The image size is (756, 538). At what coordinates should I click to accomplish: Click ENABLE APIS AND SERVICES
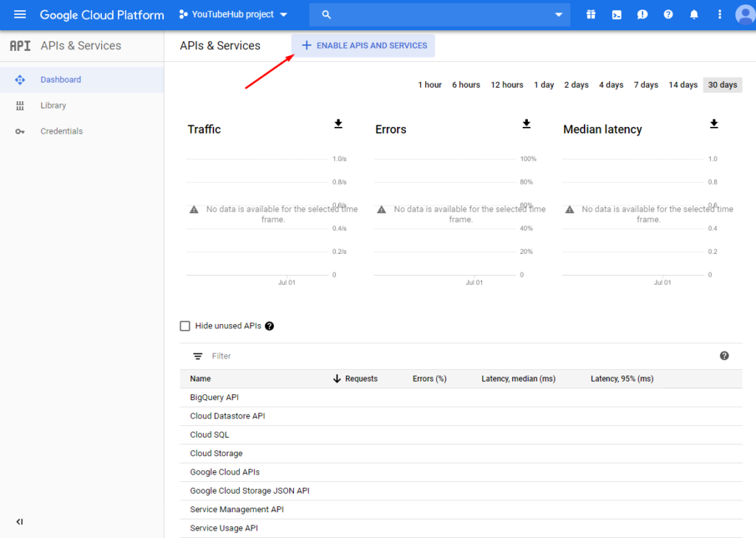(x=363, y=45)
